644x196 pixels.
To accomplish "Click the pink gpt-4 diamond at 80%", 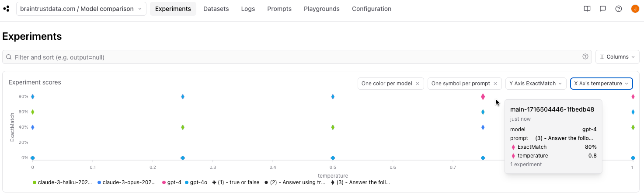I will (x=483, y=97).
